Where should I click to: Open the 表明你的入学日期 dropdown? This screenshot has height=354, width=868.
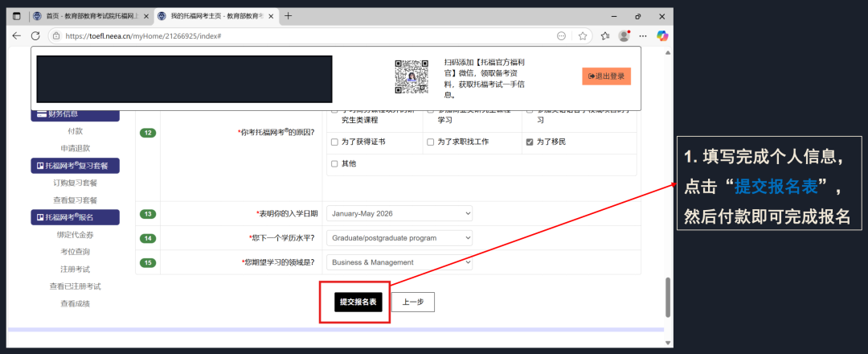pos(399,213)
